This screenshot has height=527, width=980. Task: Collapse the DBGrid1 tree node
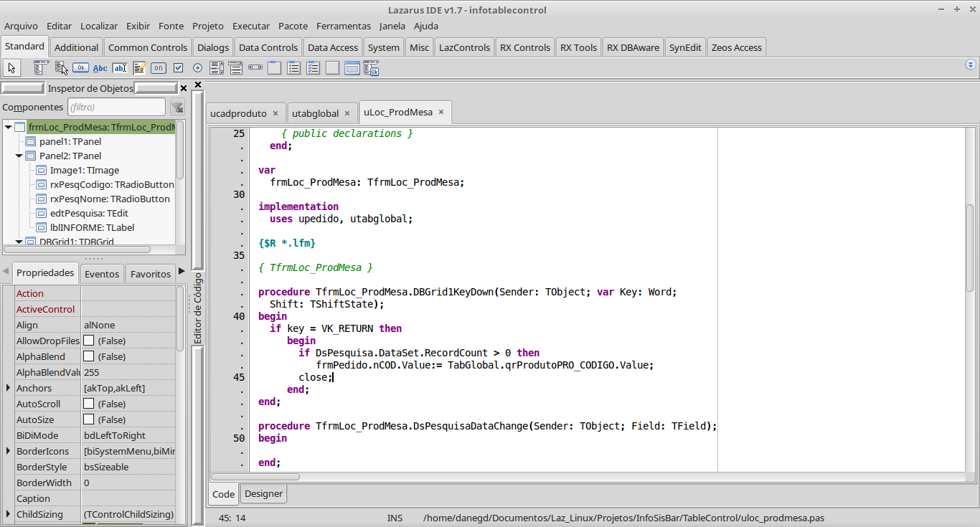click(x=19, y=242)
